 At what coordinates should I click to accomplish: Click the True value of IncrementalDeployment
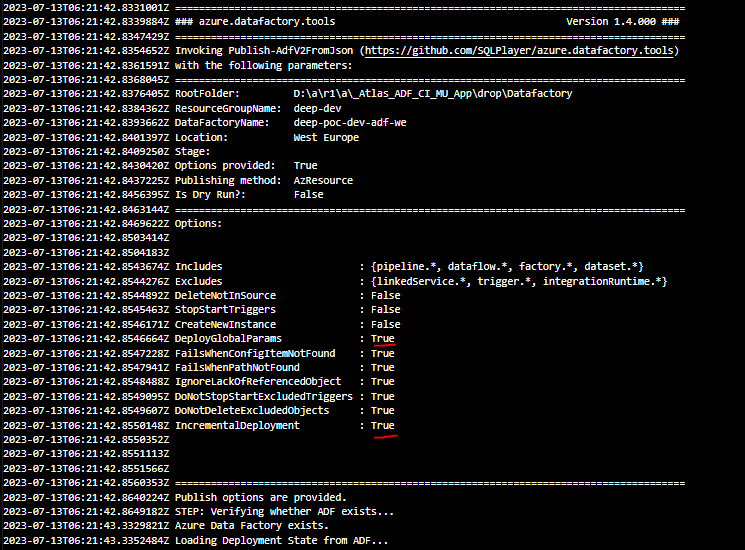pyautogui.click(x=382, y=425)
